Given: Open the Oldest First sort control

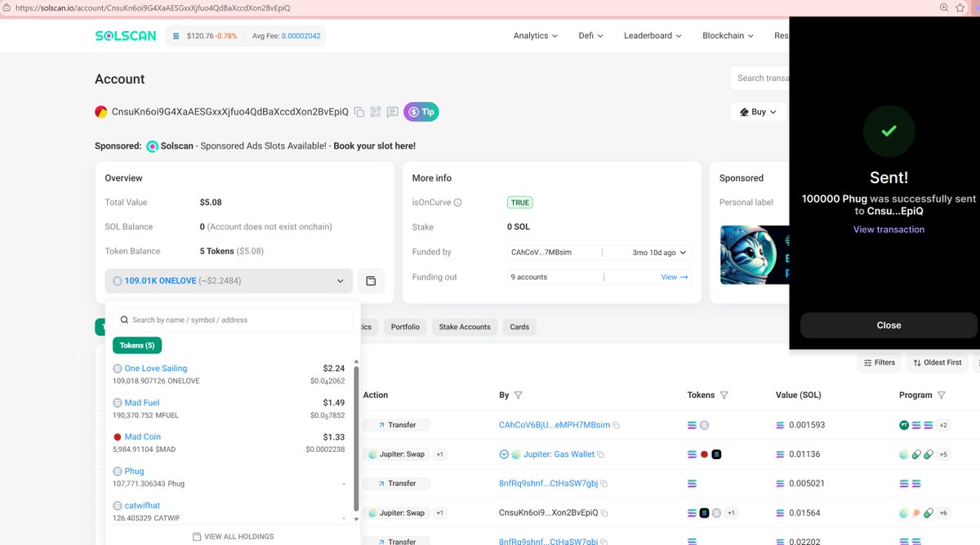Looking at the screenshot, I should click(x=939, y=363).
